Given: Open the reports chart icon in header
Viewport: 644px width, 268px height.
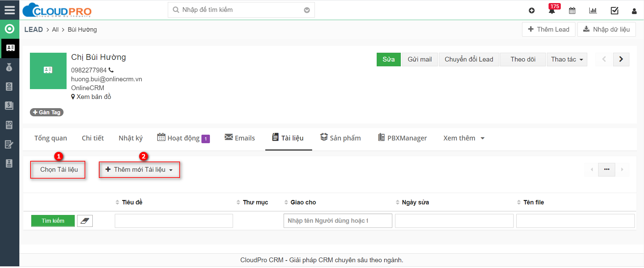Looking at the screenshot, I should pos(593,11).
